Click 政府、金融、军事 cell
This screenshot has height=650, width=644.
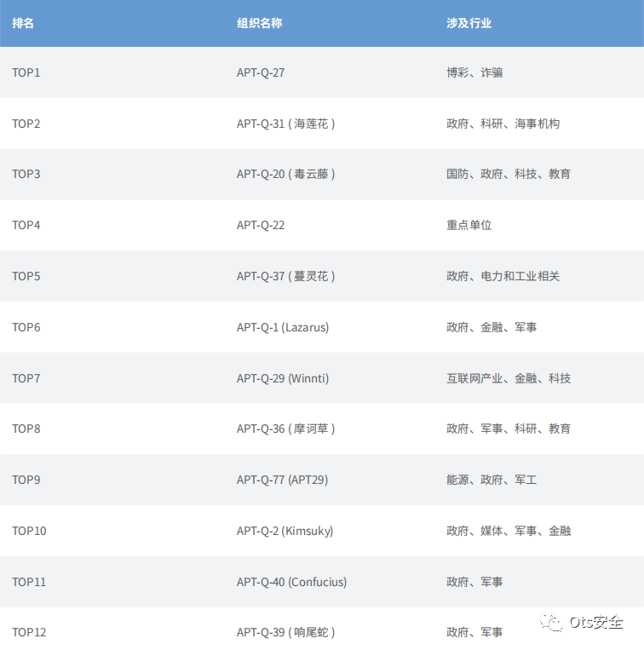click(x=492, y=327)
